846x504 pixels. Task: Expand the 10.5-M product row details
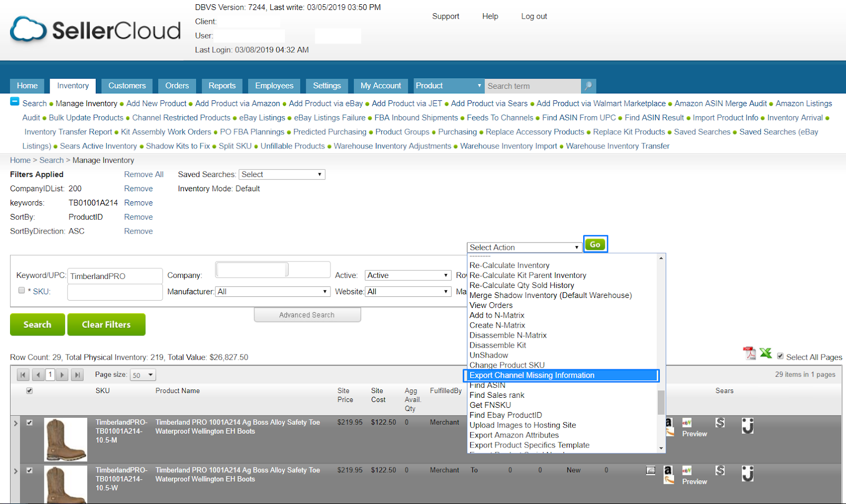coord(16,423)
